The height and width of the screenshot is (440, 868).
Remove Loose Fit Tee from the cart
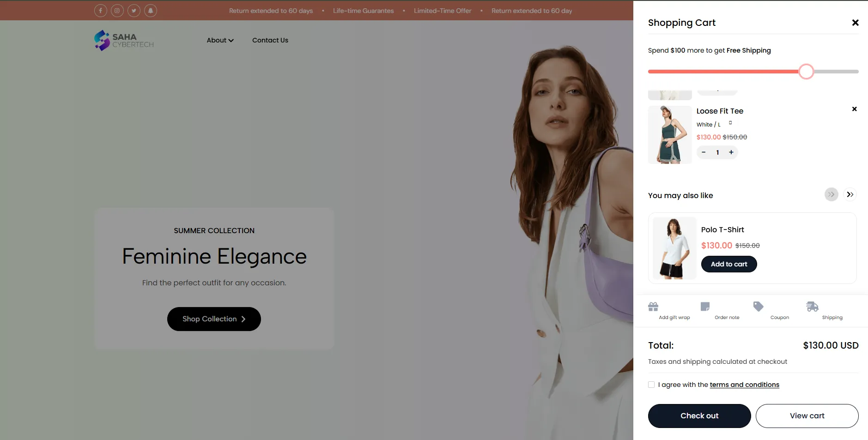[854, 109]
